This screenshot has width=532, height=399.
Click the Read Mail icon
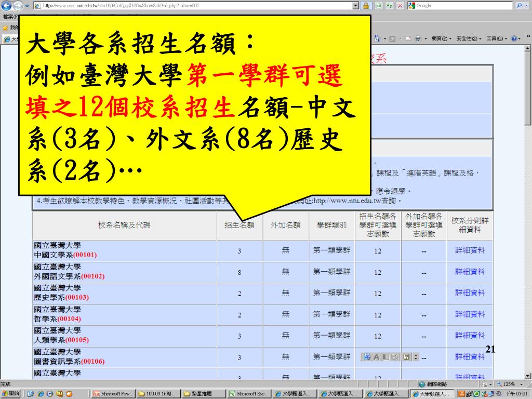pyautogui.click(x=408, y=38)
